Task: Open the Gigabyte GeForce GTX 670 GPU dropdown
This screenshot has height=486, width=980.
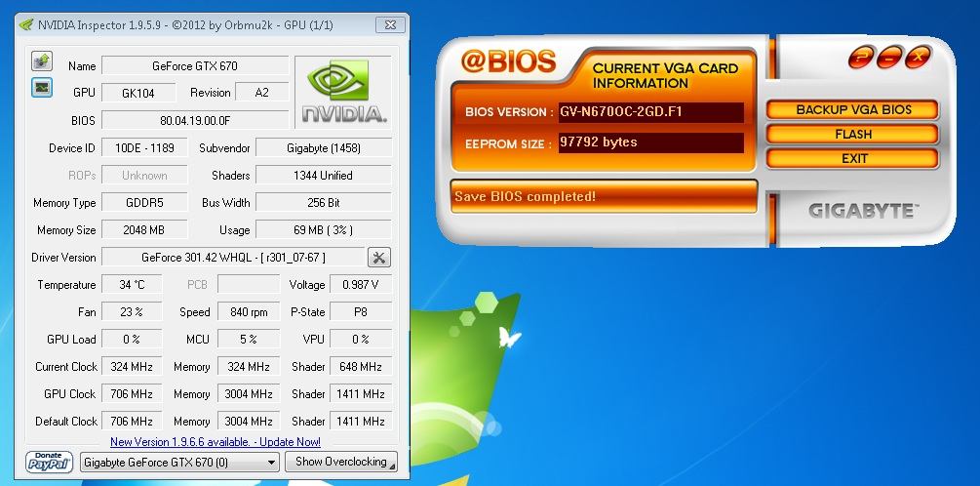Action: point(179,463)
